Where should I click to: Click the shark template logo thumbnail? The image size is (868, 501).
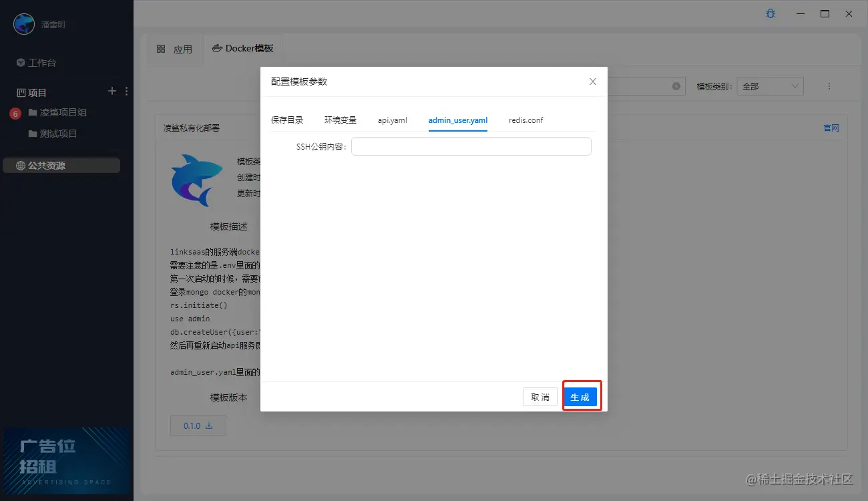(197, 180)
